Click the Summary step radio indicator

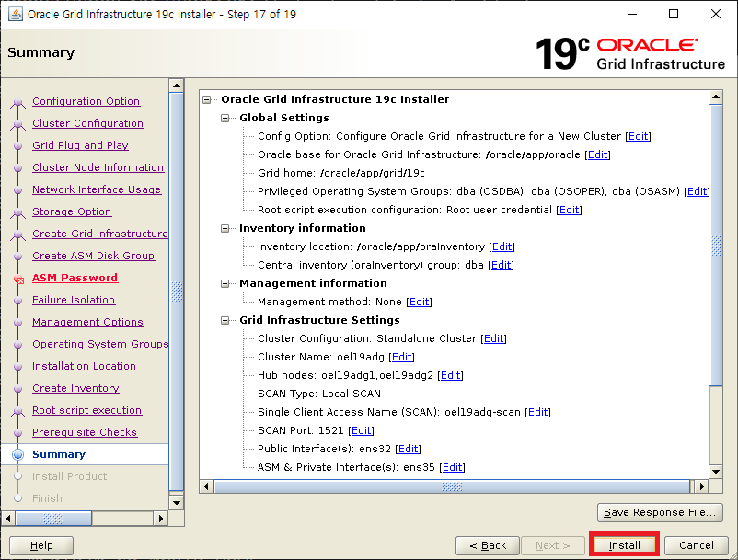(17, 454)
